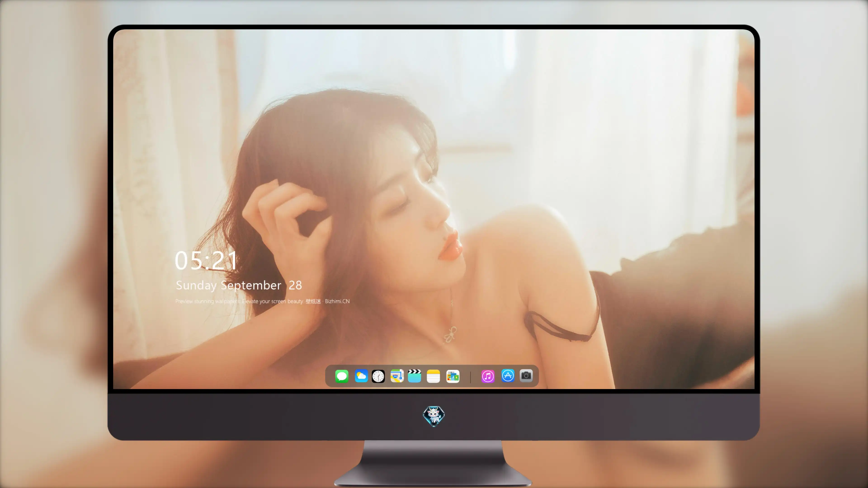
Task: Click the 'Sunday September 28' date text
Action: pyautogui.click(x=239, y=285)
